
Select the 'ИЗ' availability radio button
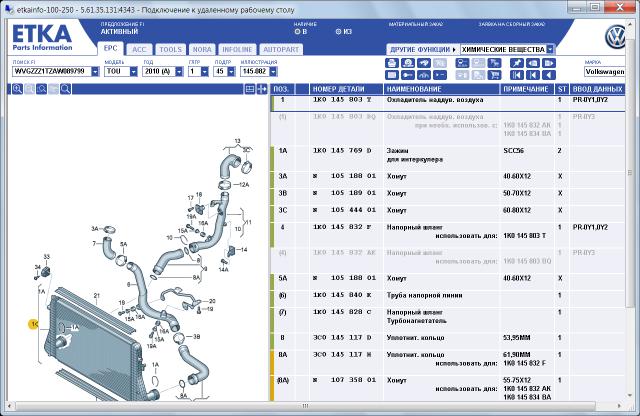338,31
